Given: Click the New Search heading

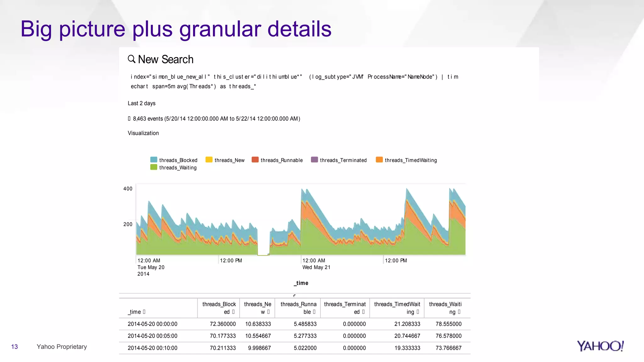Looking at the screenshot, I should point(166,59).
